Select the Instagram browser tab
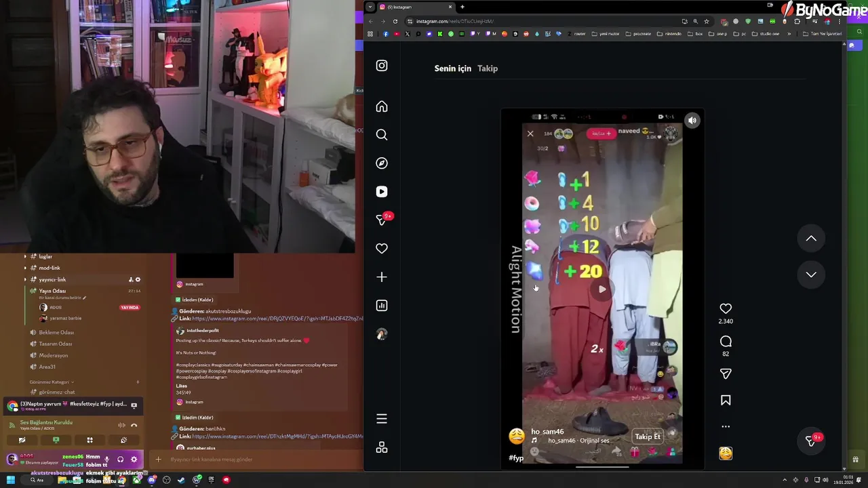Image resolution: width=868 pixels, height=488 pixels. point(415,7)
